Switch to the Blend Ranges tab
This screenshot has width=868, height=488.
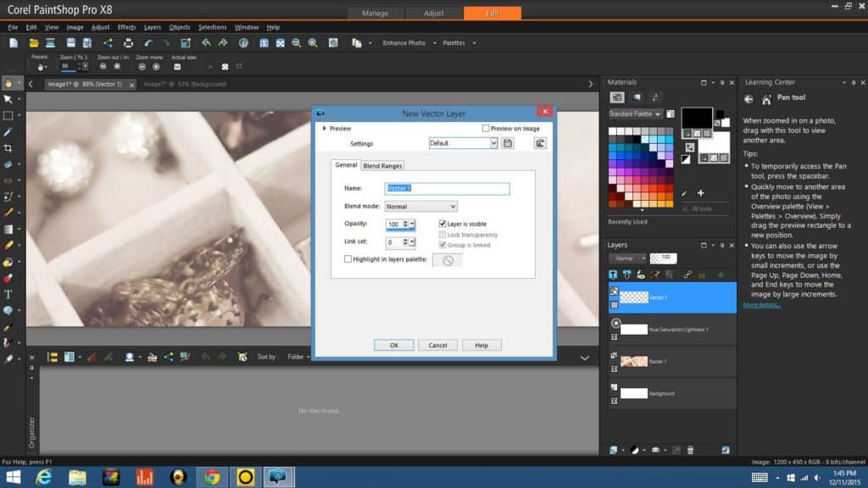[383, 165]
